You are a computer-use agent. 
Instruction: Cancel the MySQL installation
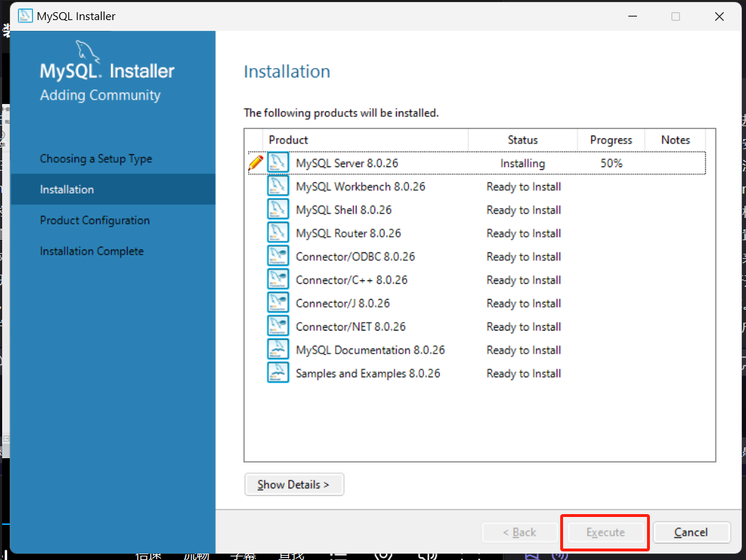[x=691, y=533]
